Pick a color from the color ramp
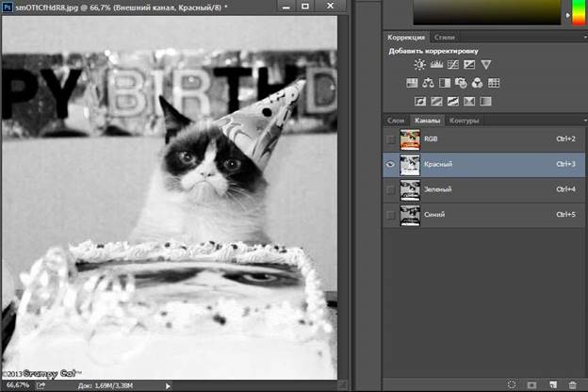The height and width of the screenshot is (392, 588). [487, 12]
